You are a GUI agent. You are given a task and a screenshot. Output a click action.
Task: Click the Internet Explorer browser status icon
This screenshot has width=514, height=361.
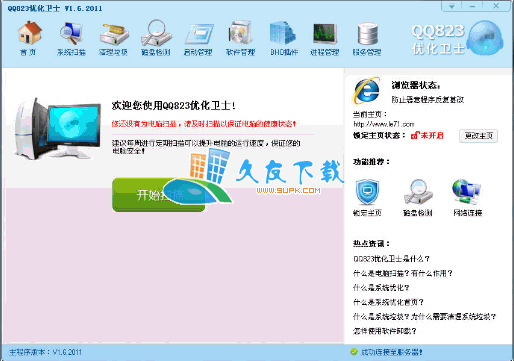[367, 90]
